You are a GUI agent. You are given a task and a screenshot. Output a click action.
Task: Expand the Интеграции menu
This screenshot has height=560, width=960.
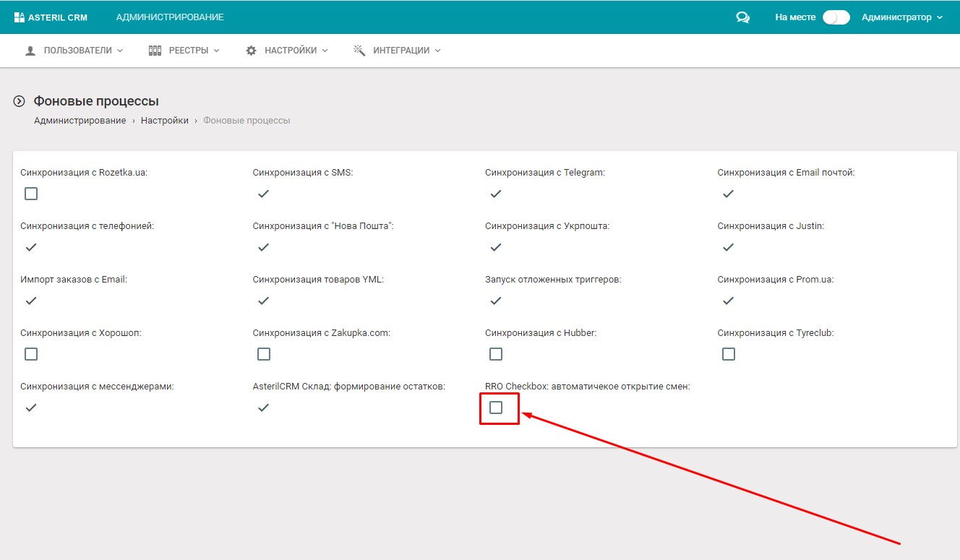click(x=397, y=51)
